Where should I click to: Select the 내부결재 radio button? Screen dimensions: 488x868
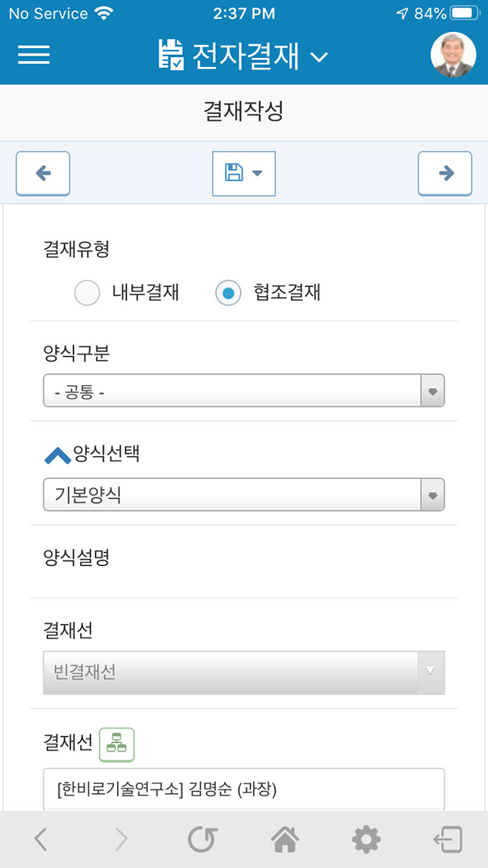point(87,293)
